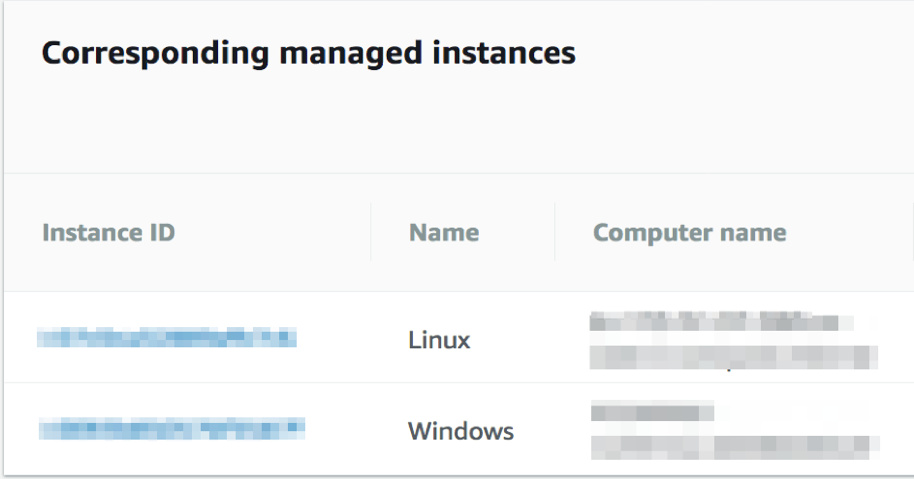This screenshot has height=479, width=914.
Task: Click second blurred line of Windows computer name
Action: coord(735,446)
